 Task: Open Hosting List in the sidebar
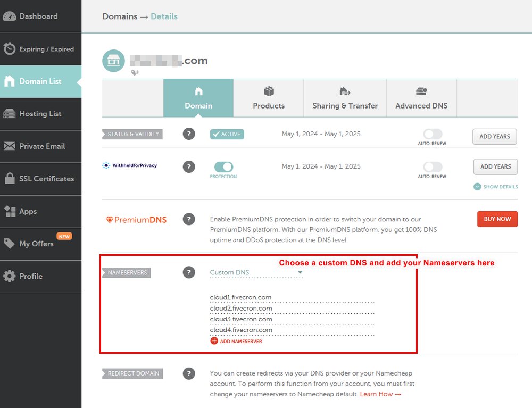point(41,114)
